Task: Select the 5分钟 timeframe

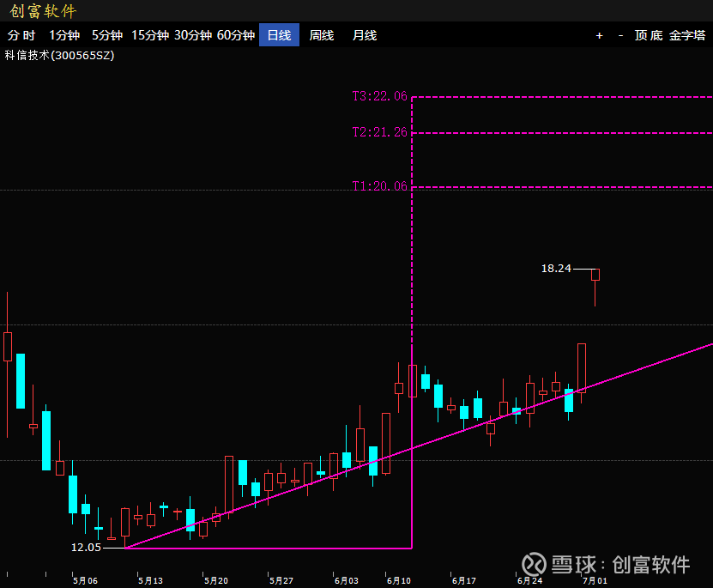Action: (x=107, y=35)
